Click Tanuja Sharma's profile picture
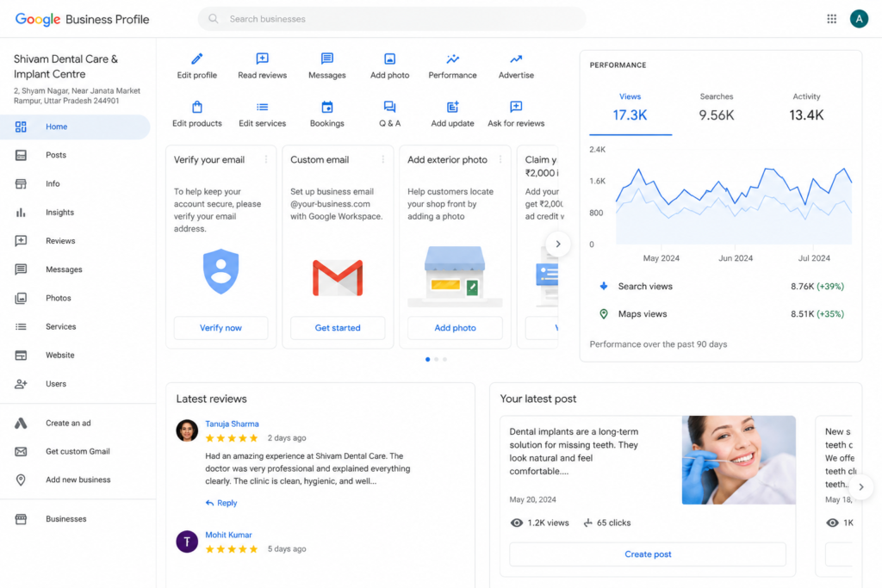The height and width of the screenshot is (588, 882). pyautogui.click(x=187, y=430)
